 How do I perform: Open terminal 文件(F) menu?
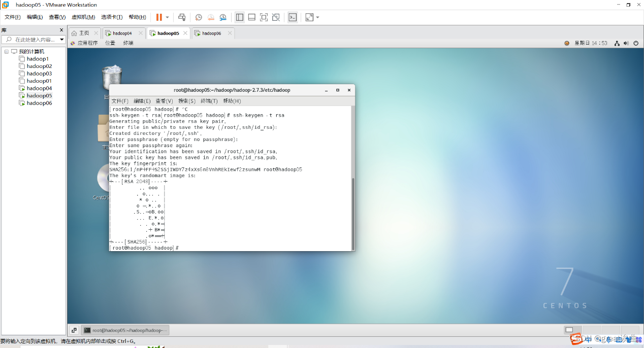[x=120, y=101]
